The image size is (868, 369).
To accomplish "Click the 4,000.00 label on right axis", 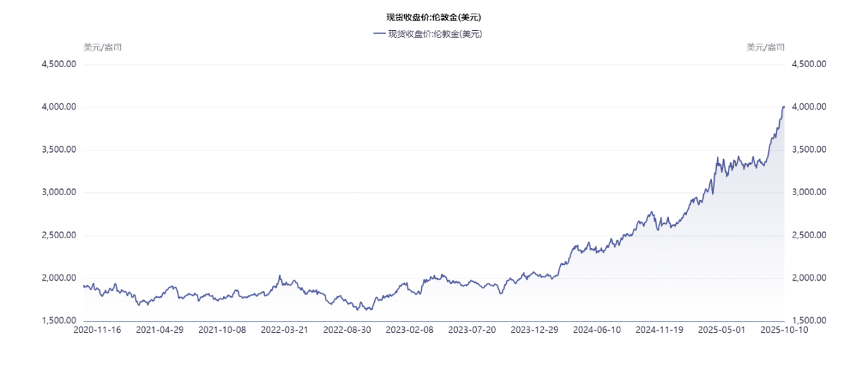I will point(809,107).
